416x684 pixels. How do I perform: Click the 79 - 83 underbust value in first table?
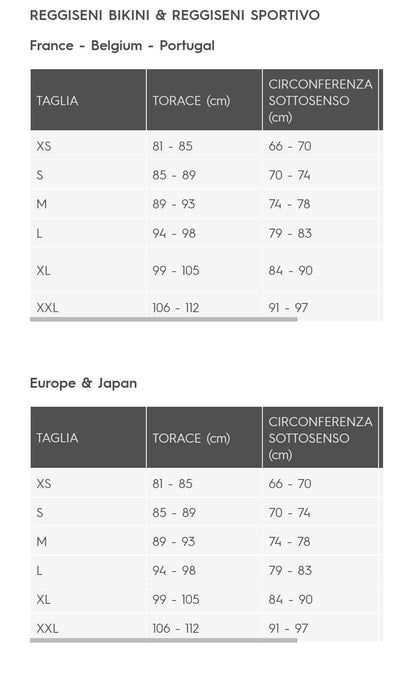290,233
